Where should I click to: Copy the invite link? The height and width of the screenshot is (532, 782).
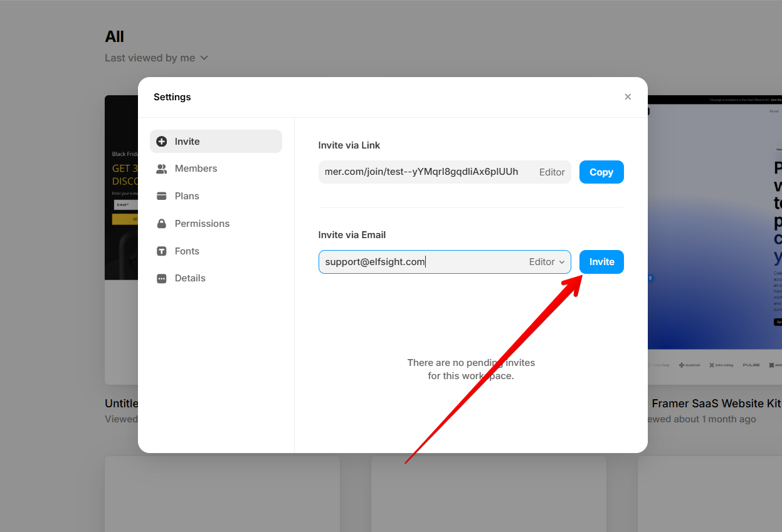coord(601,172)
